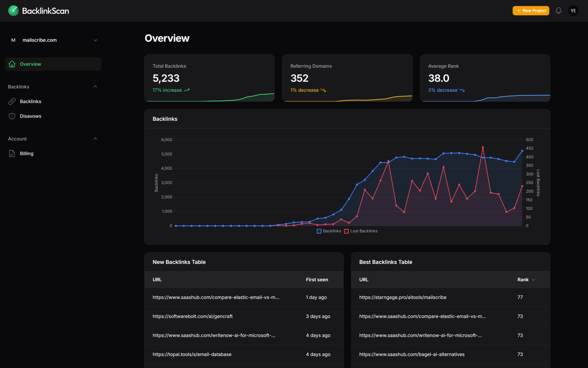Click the red Lost Backlinks legend swatch

[x=346, y=231]
